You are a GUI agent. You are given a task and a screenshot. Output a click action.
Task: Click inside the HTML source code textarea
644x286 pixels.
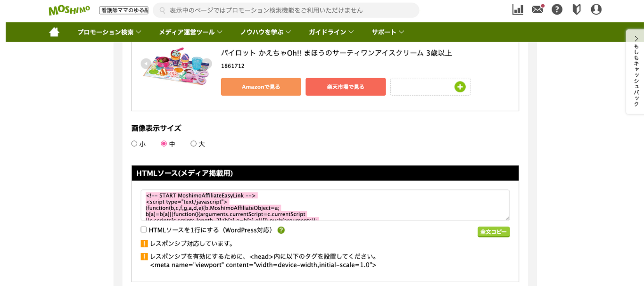click(325, 205)
